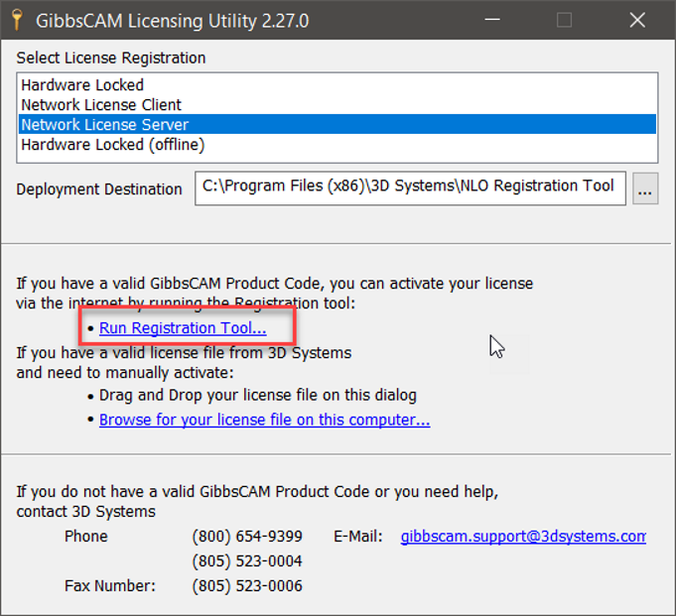Select Hardware Locked (offline) option

[338, 144]
